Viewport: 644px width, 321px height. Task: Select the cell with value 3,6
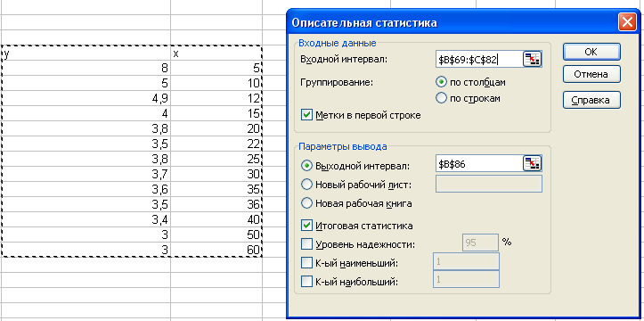click(86, 189)
